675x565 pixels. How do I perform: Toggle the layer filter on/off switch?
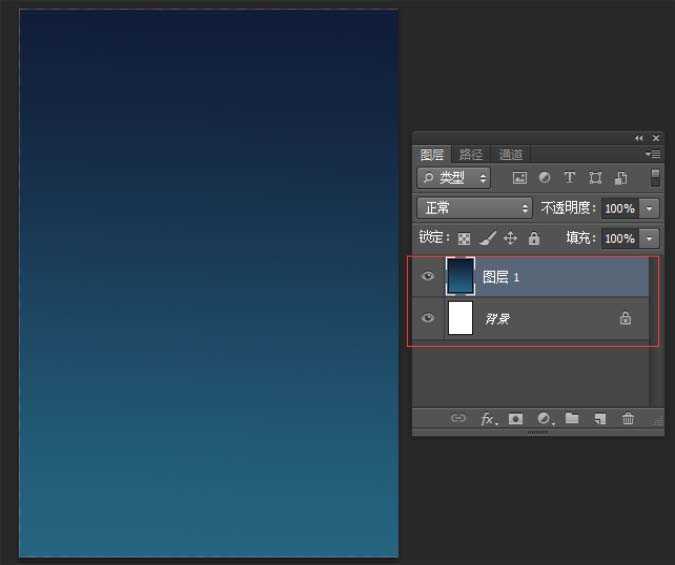pos(655,178)
